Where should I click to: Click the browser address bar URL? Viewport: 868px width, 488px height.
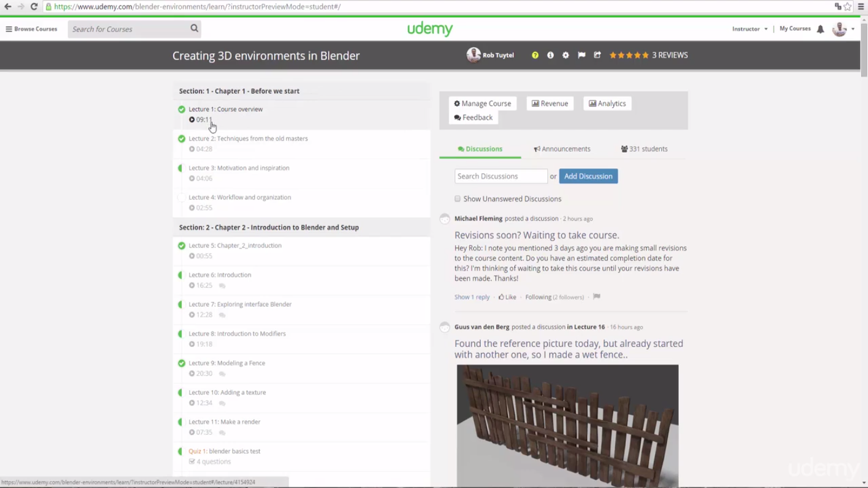click(197, 7)
